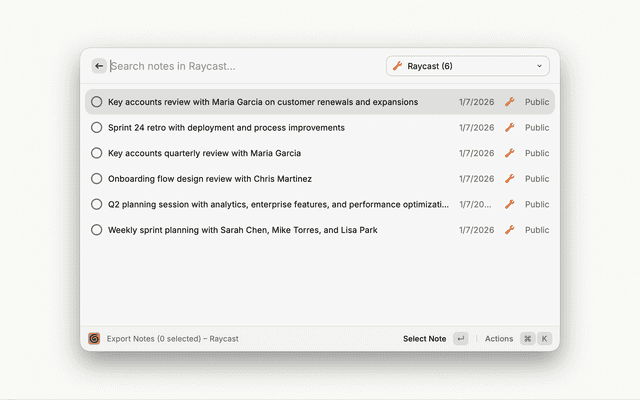The width and height of the screenshot is (640, 400).
Task: Click the chevron arrow on folder dropdown
Action: coord(539,66)
